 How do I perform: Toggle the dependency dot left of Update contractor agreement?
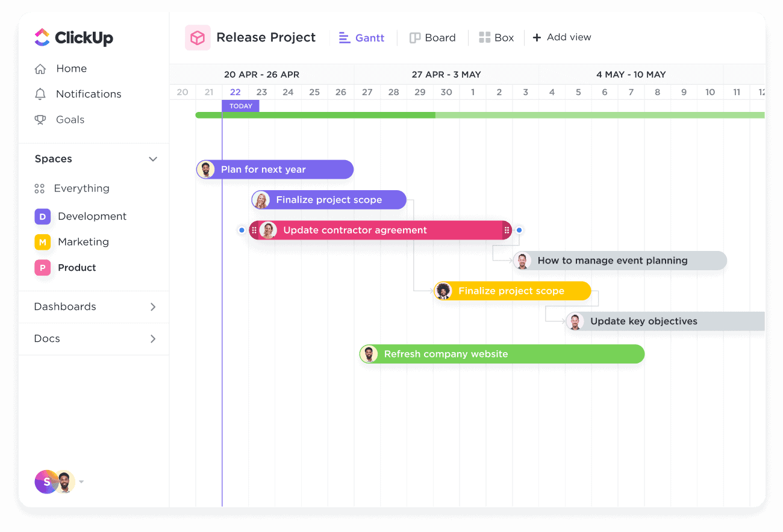pos(242,230)
